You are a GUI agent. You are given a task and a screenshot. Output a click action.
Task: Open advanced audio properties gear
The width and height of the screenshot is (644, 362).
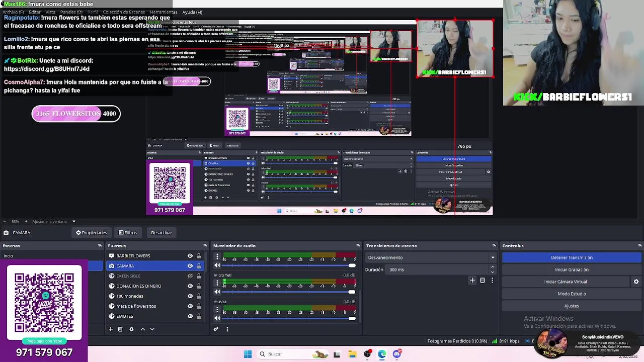(x=216, y=329)
